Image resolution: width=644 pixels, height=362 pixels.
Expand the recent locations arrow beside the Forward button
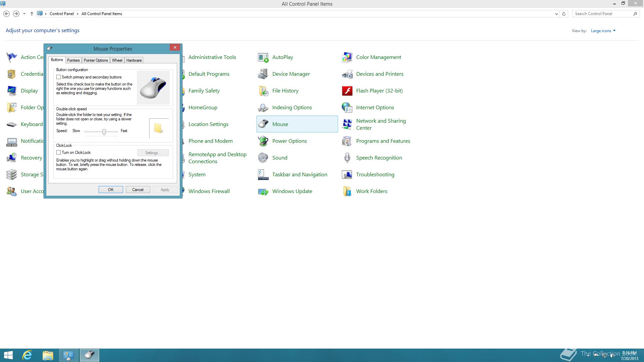click(24, 14)
